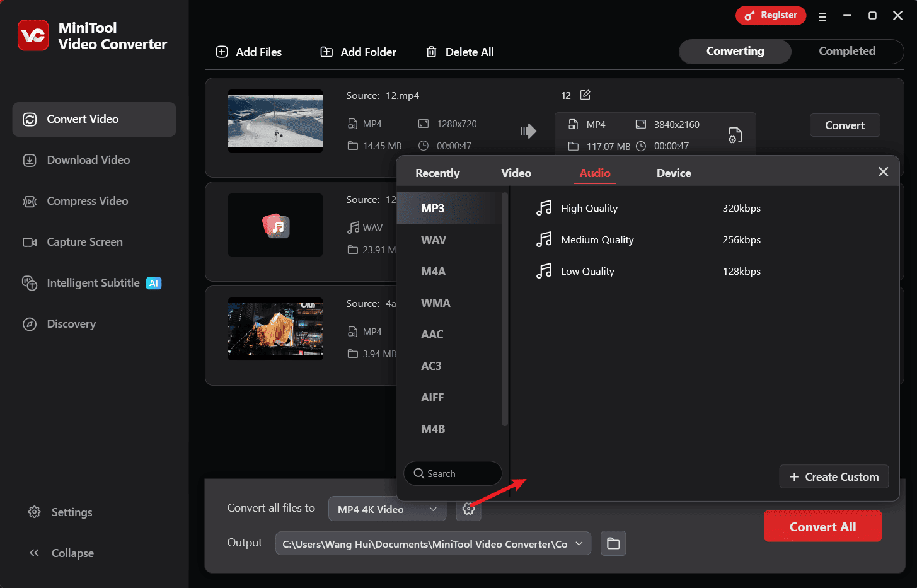Viewport: 917px width, 588px height.
Task: Click the edit output name pencil icon
Action: coord(585,95)
